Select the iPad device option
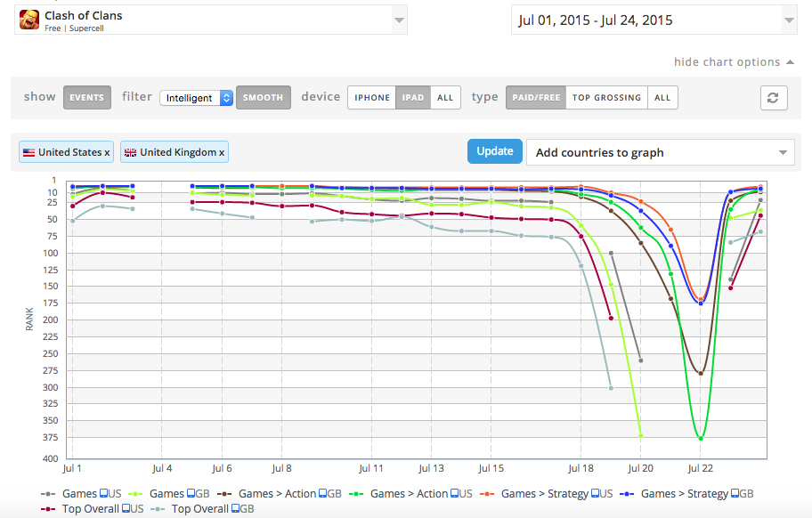812x518 pixels. coord(413,98)
